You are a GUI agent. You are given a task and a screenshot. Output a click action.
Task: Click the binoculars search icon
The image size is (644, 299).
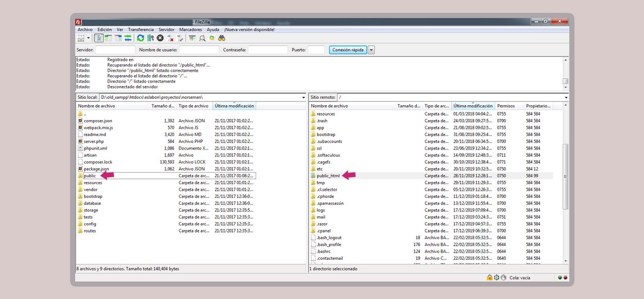point(222,38)
